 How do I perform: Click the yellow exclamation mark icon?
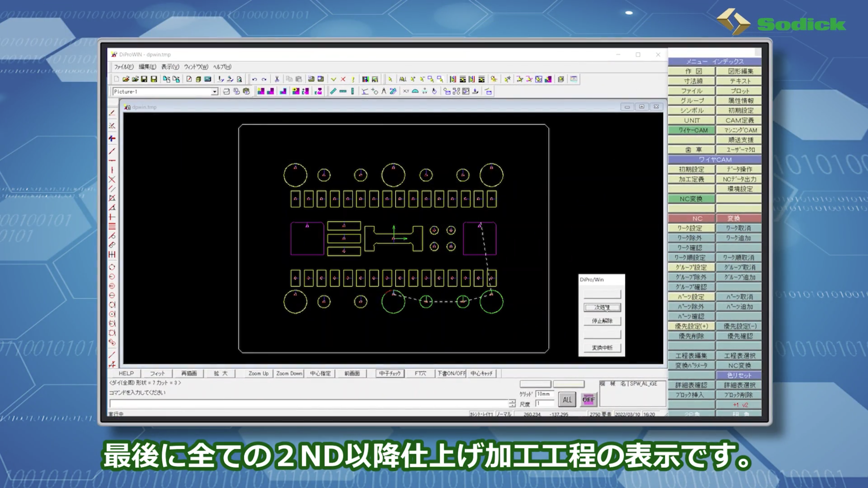pyautogui.click(x=353, y=79)
